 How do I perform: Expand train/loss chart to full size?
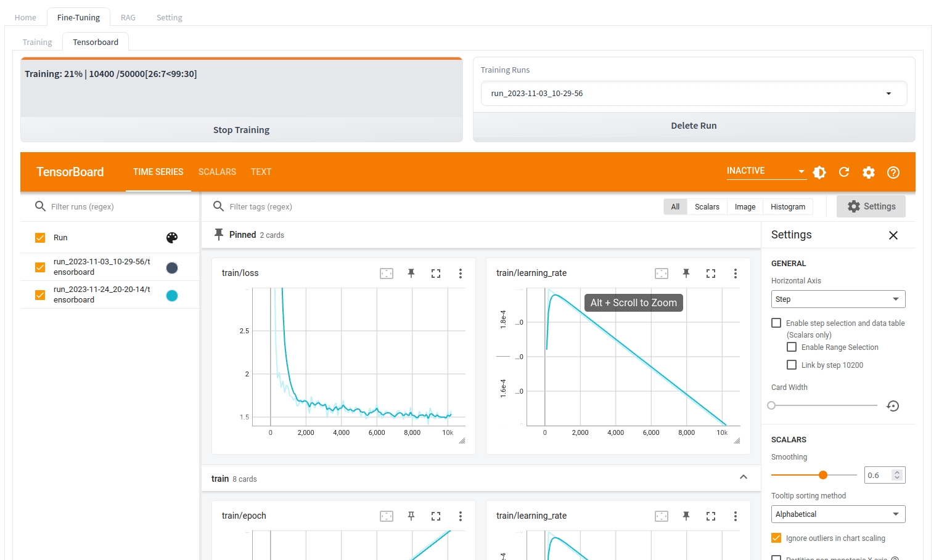click(436, 274)
